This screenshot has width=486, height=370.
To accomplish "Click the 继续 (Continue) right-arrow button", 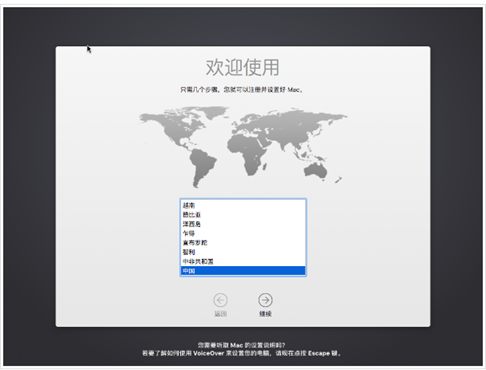I will point(265,300).
